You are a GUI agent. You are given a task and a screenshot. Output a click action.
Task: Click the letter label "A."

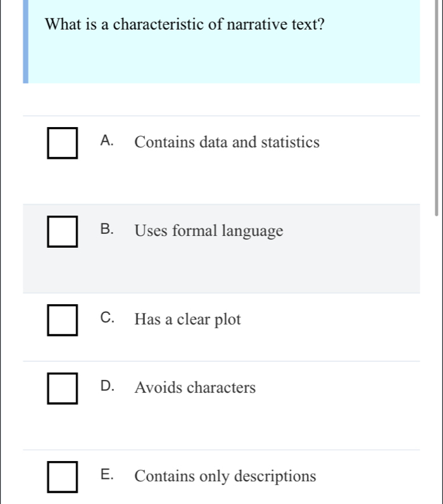108,142
